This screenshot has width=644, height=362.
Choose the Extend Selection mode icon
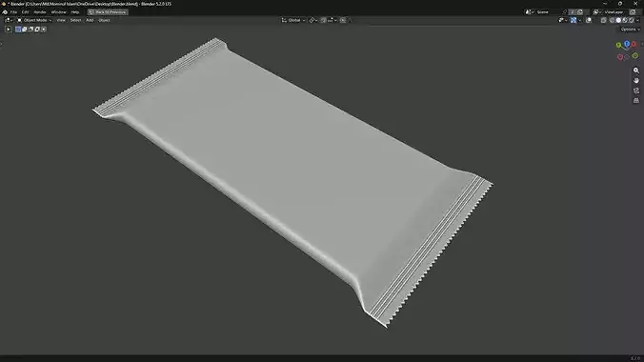pos(24,30)
